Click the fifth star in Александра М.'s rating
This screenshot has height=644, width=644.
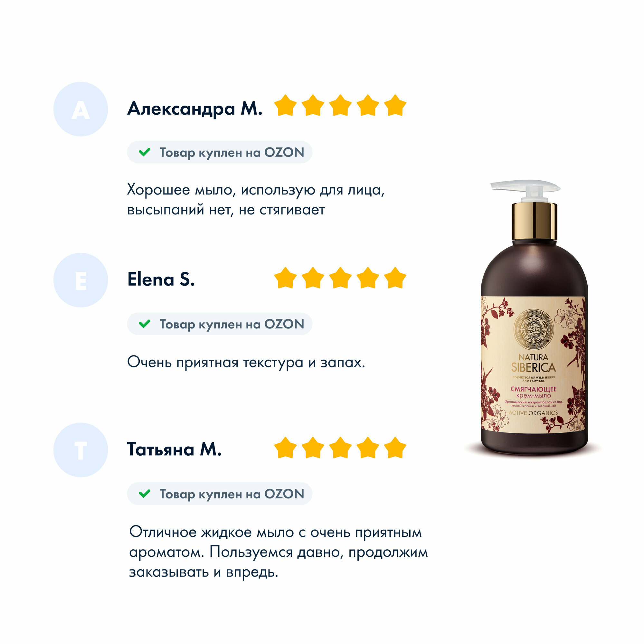[395, 105]
